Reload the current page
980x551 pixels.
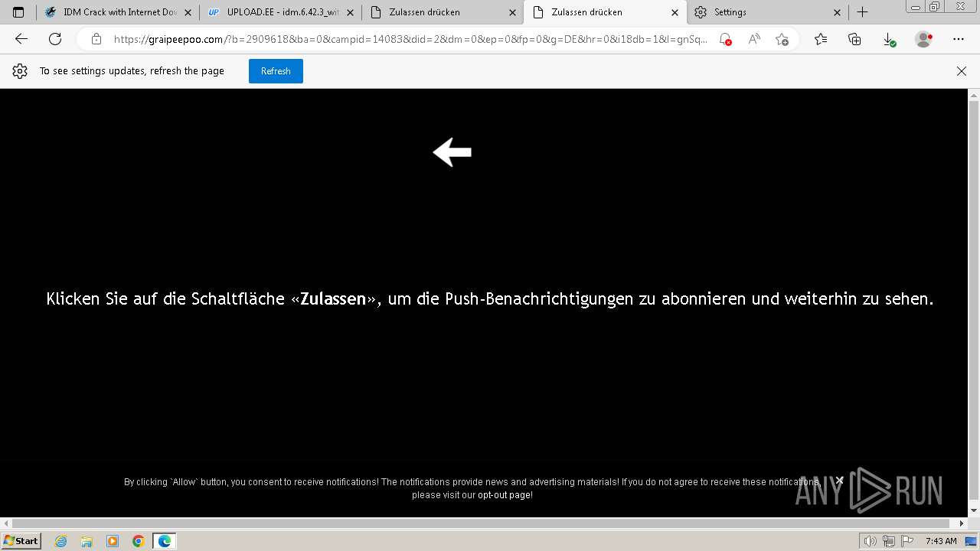[x=55, y=39]
